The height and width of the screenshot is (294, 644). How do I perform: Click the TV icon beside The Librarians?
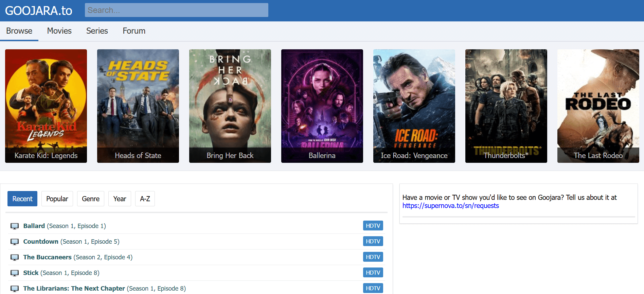click(15, 289)
